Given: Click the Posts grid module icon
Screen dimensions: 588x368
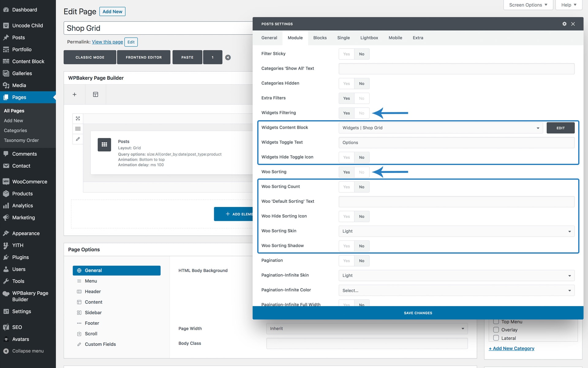Looking at the screenshot, I should tap(104, 144).
